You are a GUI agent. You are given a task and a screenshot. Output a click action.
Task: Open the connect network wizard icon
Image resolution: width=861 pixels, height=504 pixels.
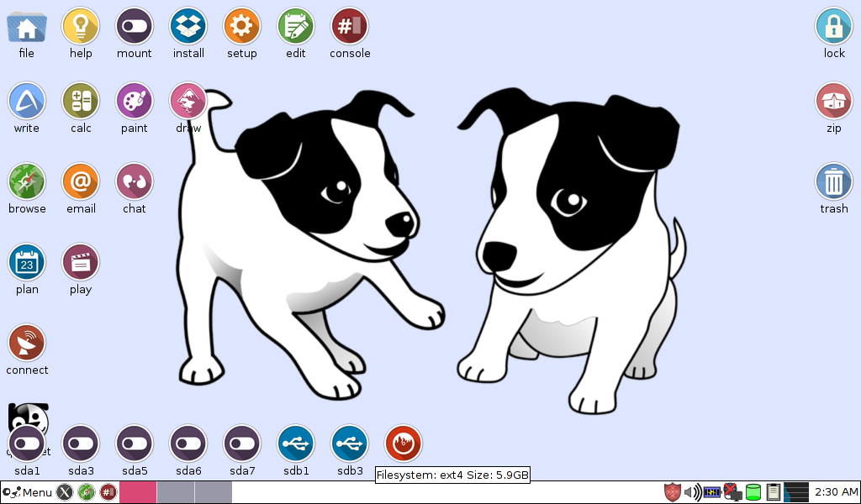[26, 344]
